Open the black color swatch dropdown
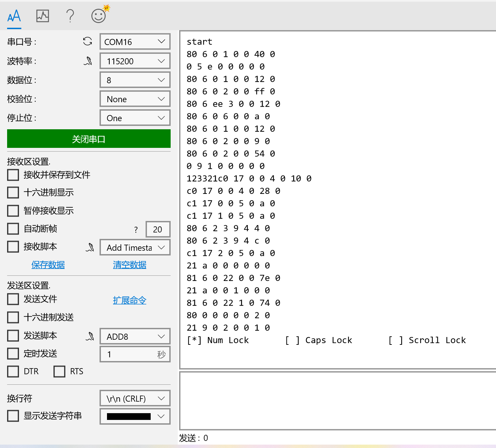 pos(135,416)
